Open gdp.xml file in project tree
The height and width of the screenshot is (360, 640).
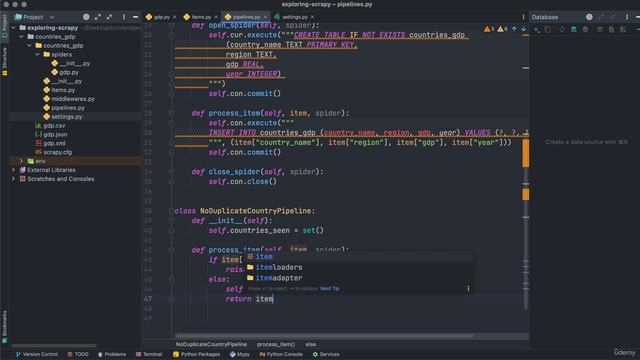(51, 143)
